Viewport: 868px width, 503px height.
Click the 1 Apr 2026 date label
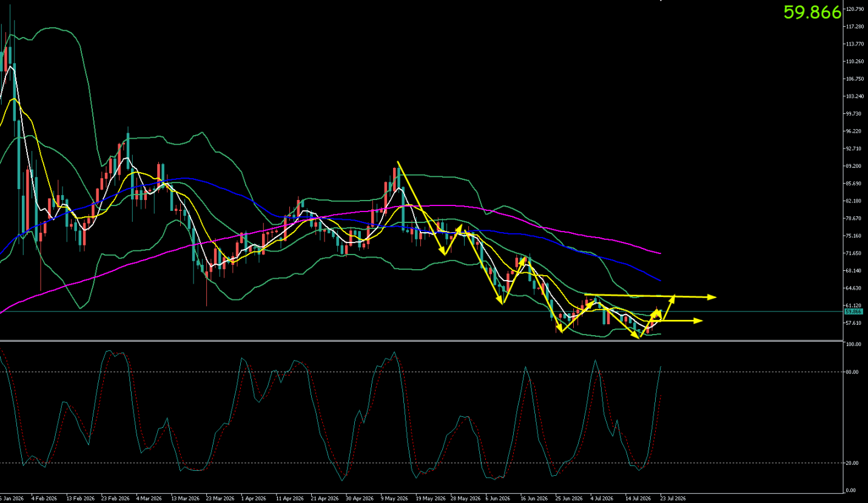[x=254, y=499]
